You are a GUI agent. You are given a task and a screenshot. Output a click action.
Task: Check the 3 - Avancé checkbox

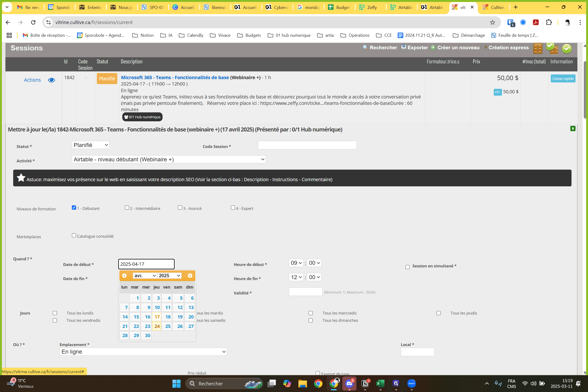click(x=180, y=208)
